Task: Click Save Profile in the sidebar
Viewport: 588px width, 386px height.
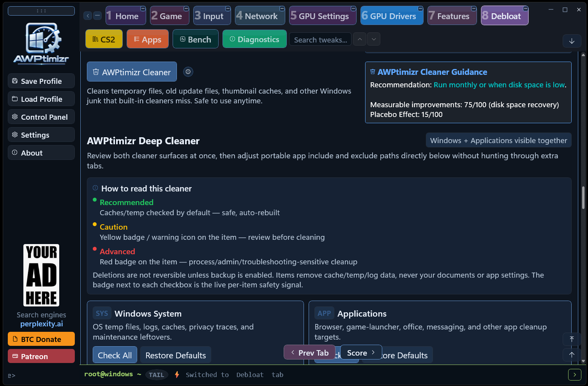Action: pyautogui.click(x=41, y=81)
